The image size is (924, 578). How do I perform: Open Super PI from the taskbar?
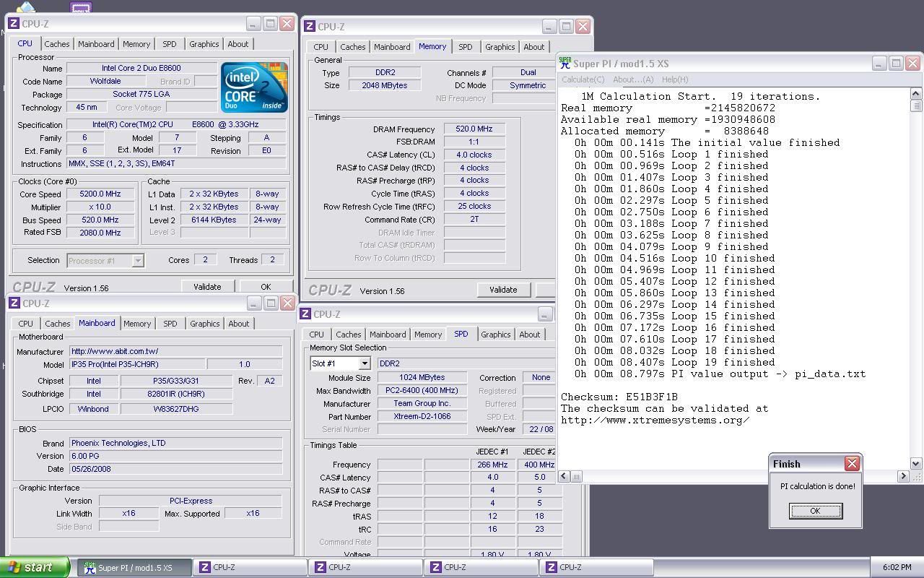(134, 567)
